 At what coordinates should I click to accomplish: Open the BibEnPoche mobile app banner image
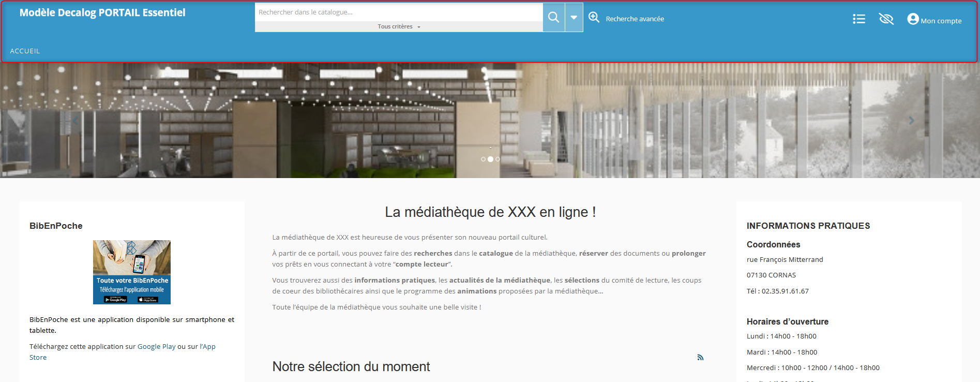132,272
